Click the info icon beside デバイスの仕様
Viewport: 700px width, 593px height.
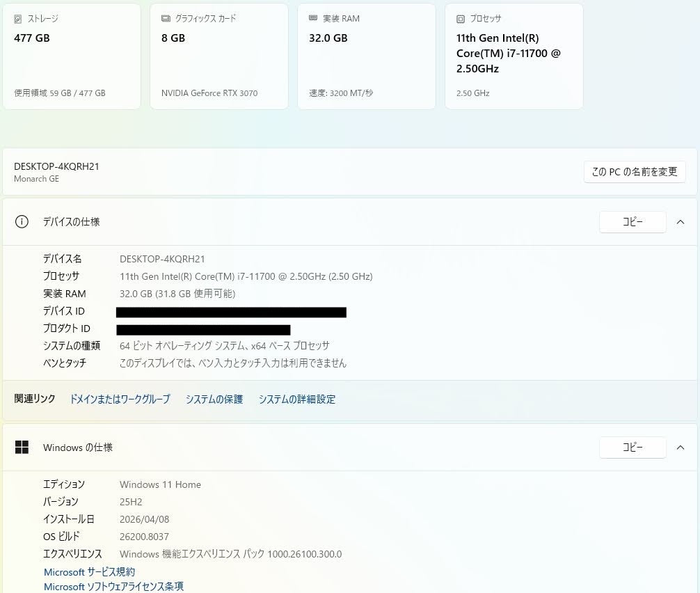pyautogui.click(x=22, y=221)
